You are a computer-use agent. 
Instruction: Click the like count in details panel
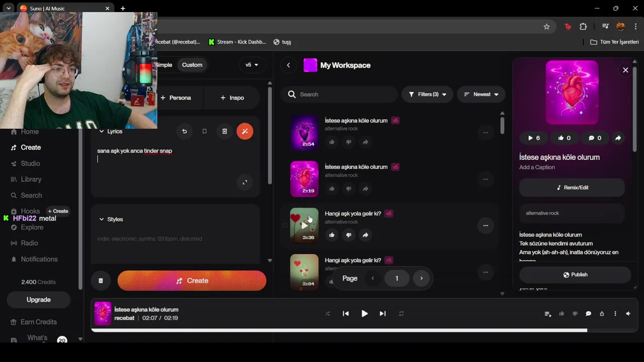564,138
